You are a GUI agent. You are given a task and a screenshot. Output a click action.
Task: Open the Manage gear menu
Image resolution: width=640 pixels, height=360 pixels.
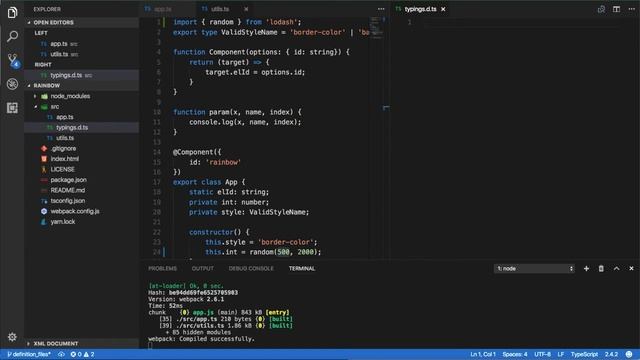tap(12, 337)
